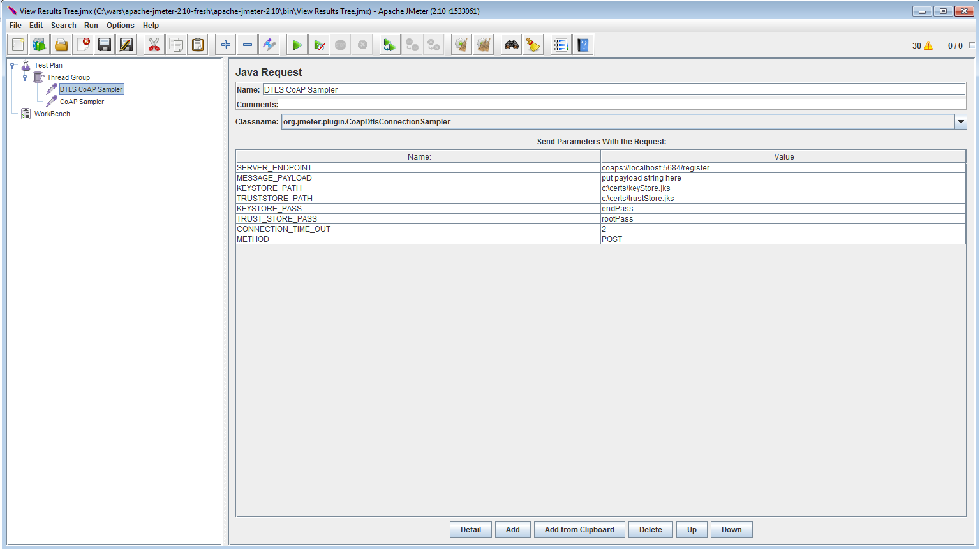Click the grey Stop test icon
The width and height of the screenshot is (980, 549).
340,45
